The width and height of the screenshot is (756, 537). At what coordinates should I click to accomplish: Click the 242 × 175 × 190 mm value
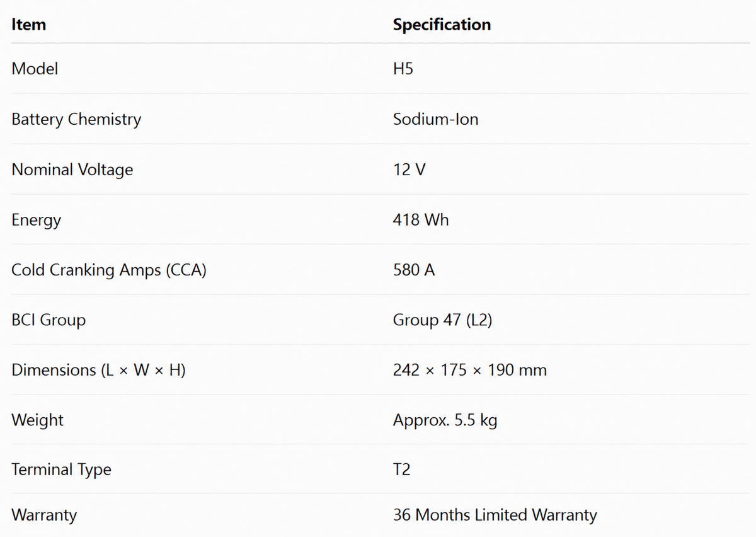pos(469,370)
